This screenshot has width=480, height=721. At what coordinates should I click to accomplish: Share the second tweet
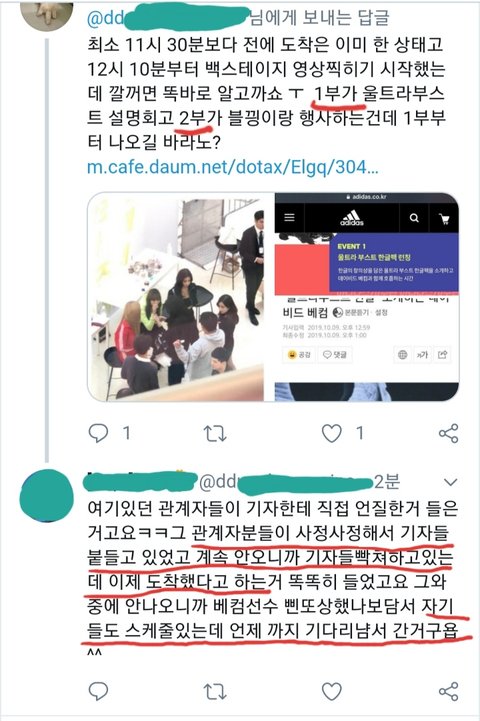click(448, 691)
